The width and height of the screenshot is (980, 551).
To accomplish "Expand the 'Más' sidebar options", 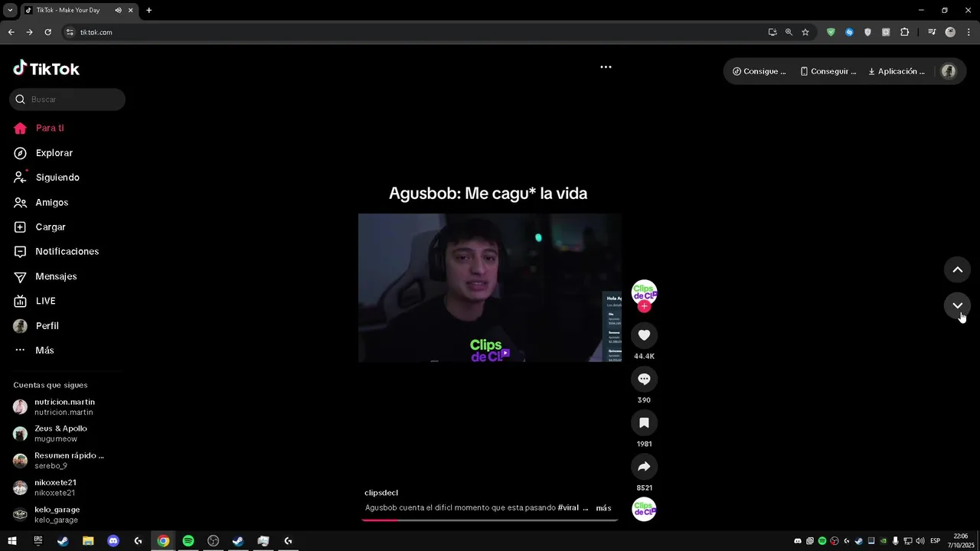I will click(34, 350).
